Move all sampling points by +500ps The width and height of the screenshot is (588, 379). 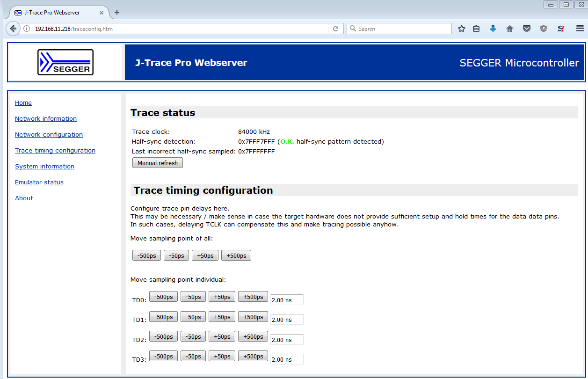click(236, 255)
